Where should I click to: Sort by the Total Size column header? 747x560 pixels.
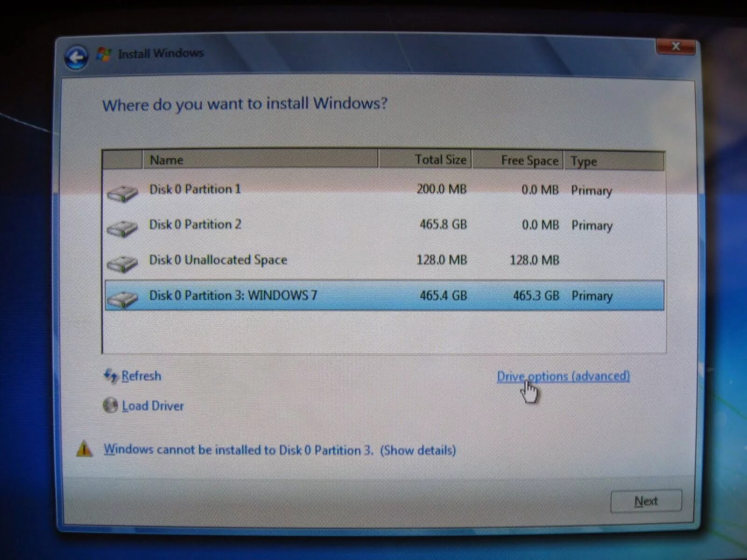(x=425, y=160)
